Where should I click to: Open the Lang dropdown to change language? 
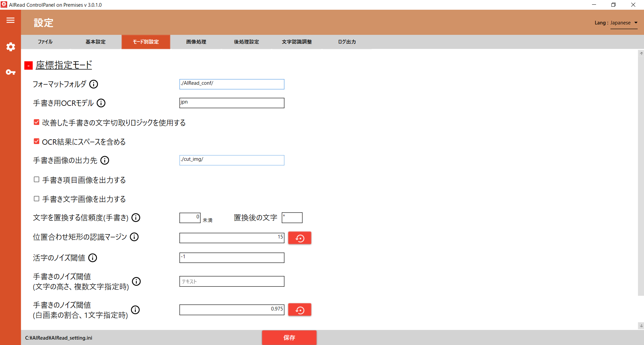click(623, 23)
